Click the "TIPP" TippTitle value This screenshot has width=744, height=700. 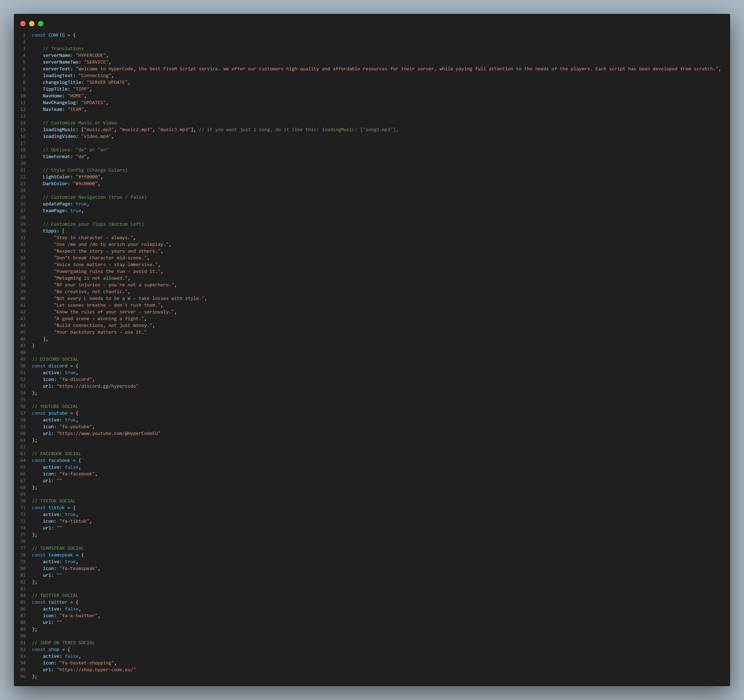click(81, 89)
